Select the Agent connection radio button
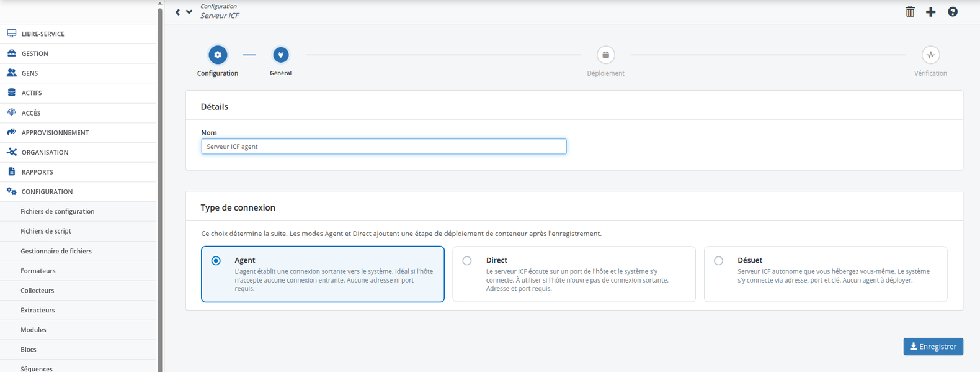The image size is (980, 372). coord(216,261)
